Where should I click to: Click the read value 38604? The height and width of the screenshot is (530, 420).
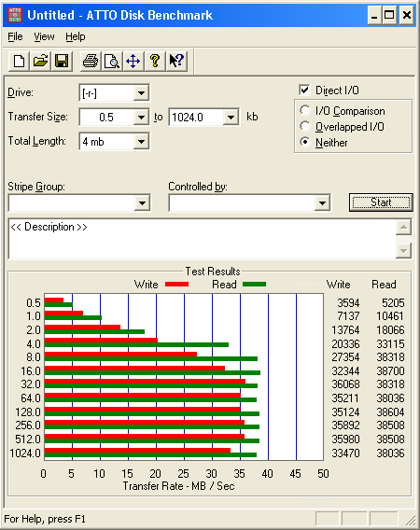pyautogui.click(x=390, y=412)
